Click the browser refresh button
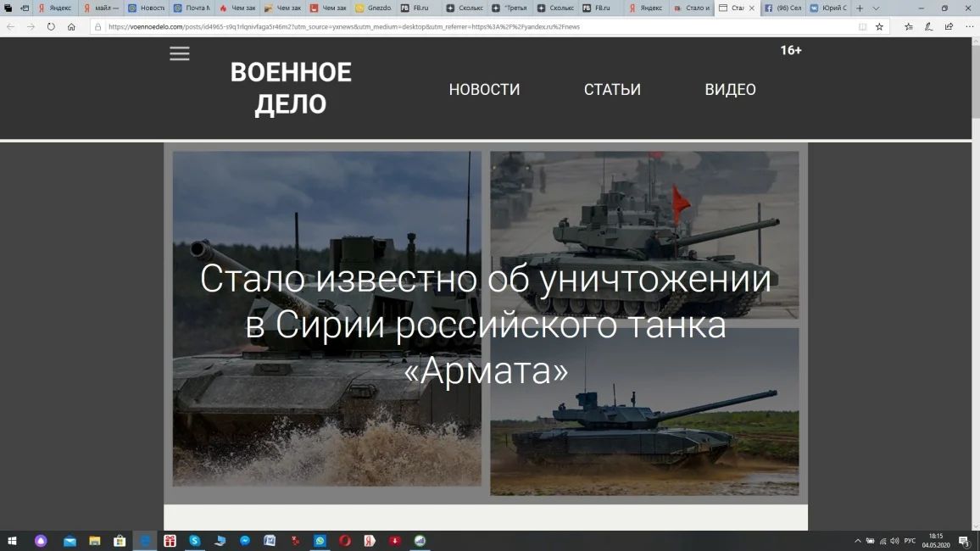 [x=51, y=26]
